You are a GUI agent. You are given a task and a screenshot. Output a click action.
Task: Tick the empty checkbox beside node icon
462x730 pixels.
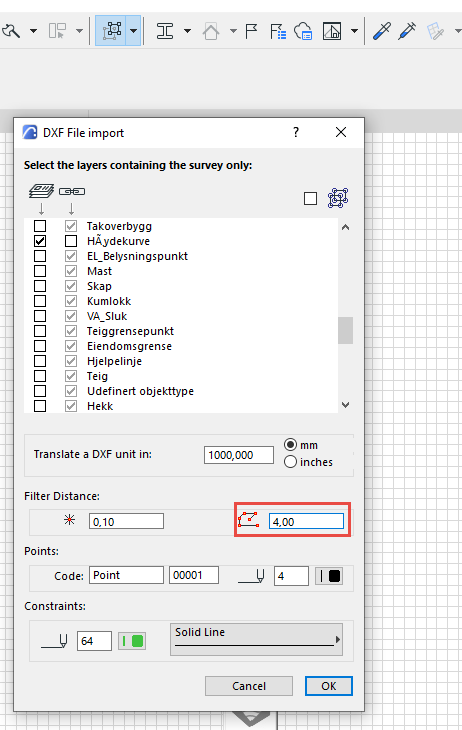click(x=310, y=198)
